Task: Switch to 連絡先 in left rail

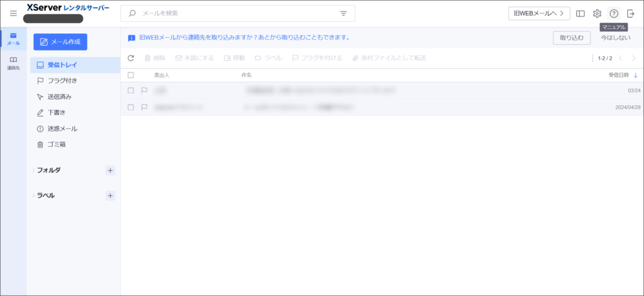Action: [13, 64]
